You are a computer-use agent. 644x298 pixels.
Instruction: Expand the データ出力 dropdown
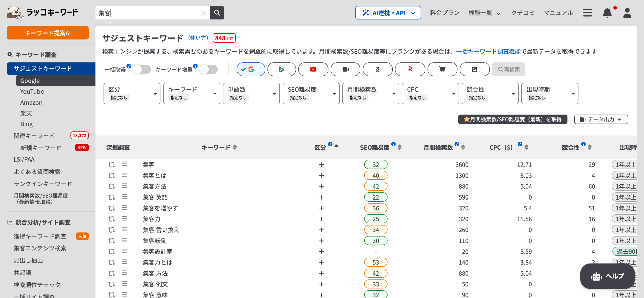(601, 119)
